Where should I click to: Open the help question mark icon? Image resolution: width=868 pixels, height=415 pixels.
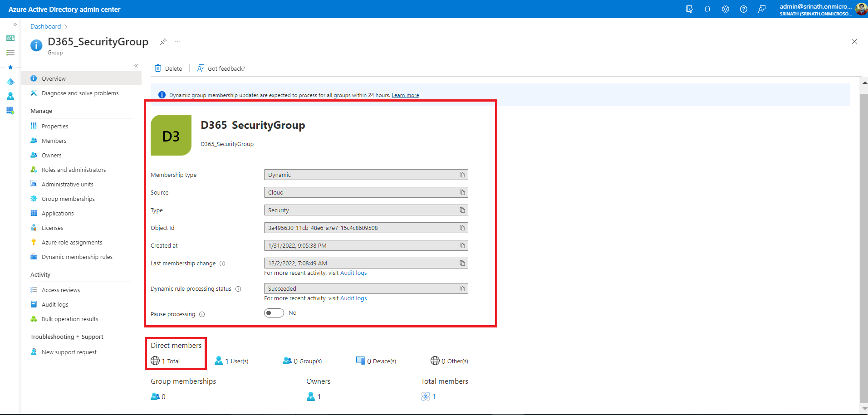coord(743,9)
